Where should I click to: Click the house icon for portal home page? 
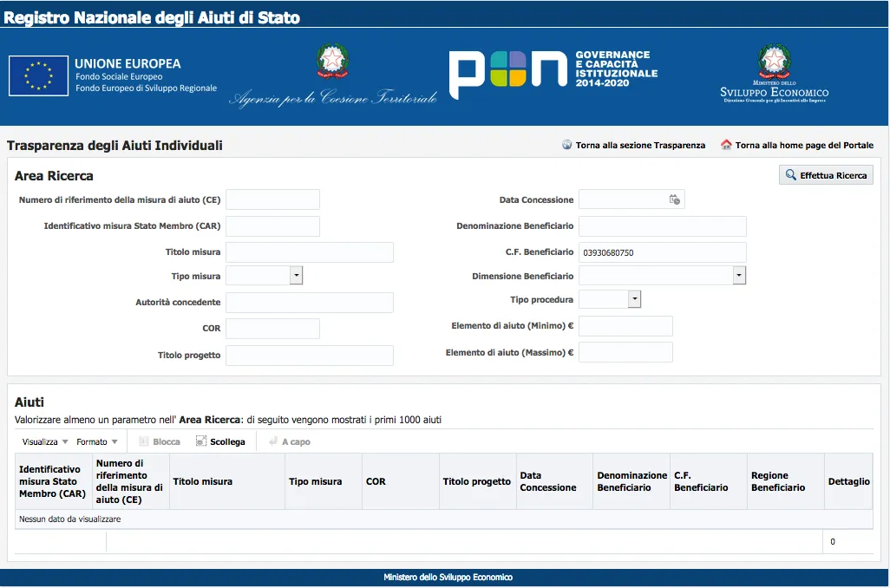click(x=726, y=145)
